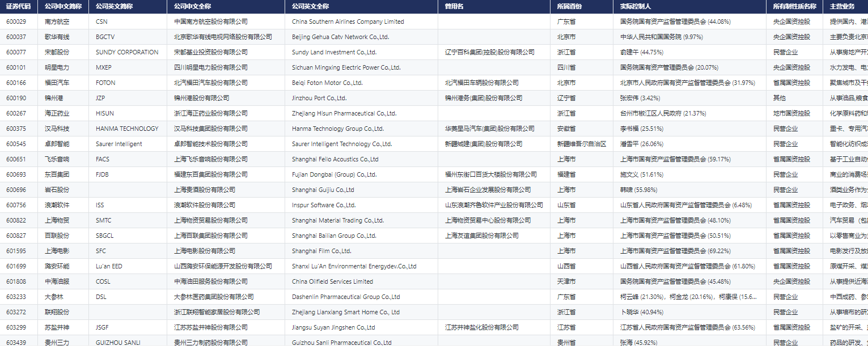Viewport: 868px width, 346px height.
Task: Click the BGCTV abbreviation cell
Action: coord(128,37)
